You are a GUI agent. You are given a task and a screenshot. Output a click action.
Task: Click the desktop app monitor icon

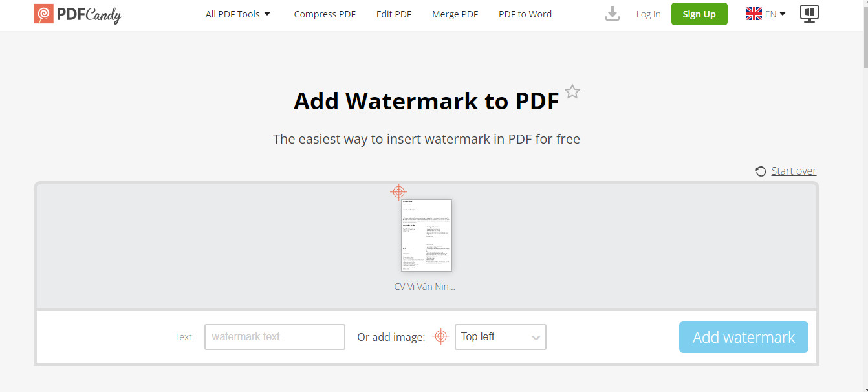pyautogui.click(x=809, y=14)
